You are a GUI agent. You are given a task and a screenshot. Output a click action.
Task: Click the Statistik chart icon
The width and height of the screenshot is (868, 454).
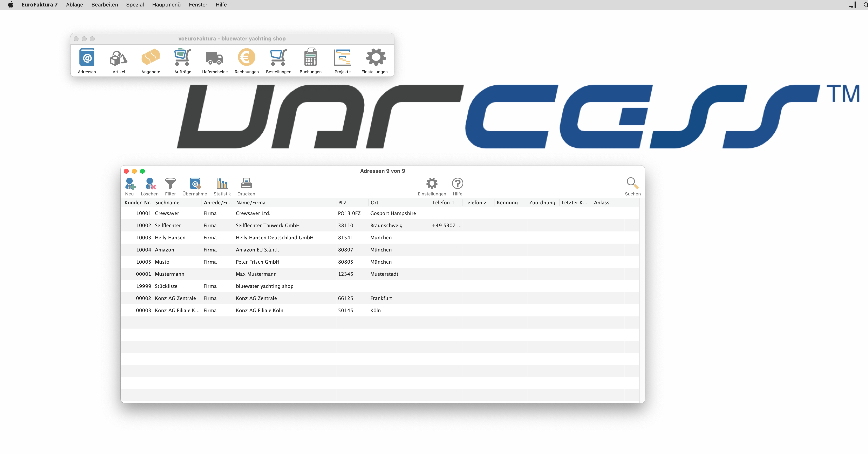coord(222,184)
